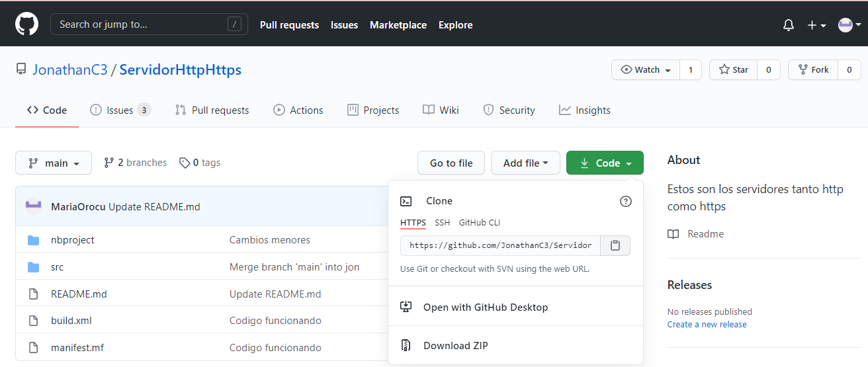Select the SSH clone option
This screenshot has width=868, height=367.
(443, 223)
